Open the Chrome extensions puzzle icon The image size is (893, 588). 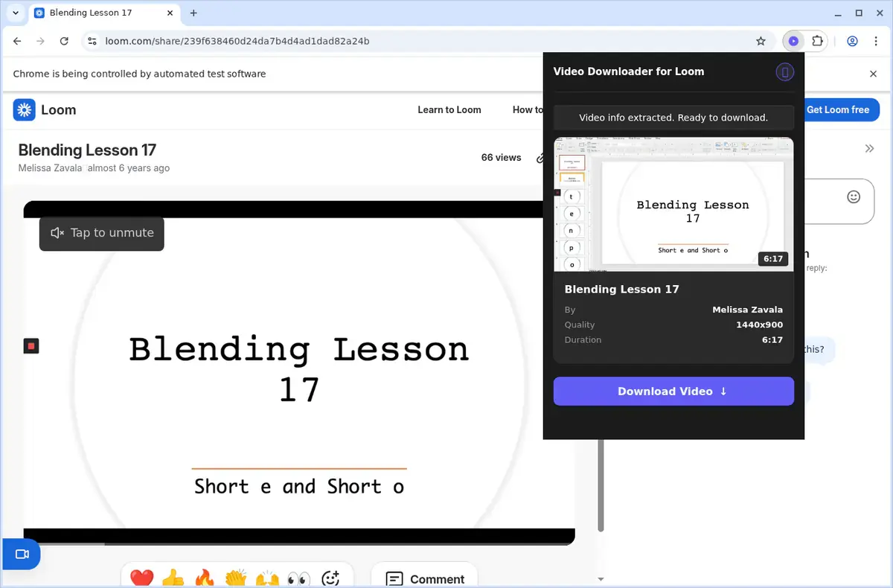(x=817, y=42)
